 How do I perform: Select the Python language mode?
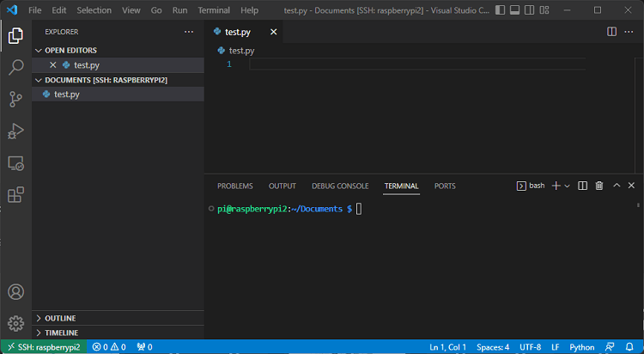click(x=581, y=347)
